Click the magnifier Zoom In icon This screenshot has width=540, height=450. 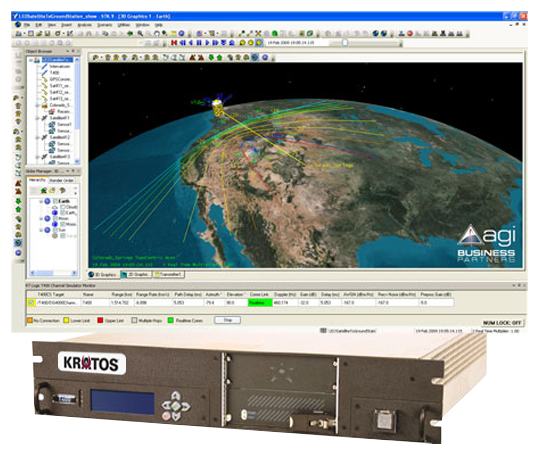140,34
